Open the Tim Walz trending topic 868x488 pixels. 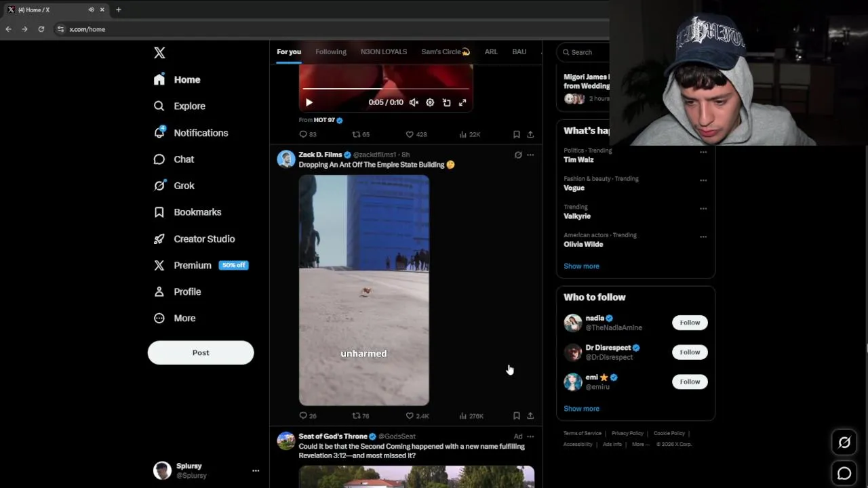pos(578,160)
